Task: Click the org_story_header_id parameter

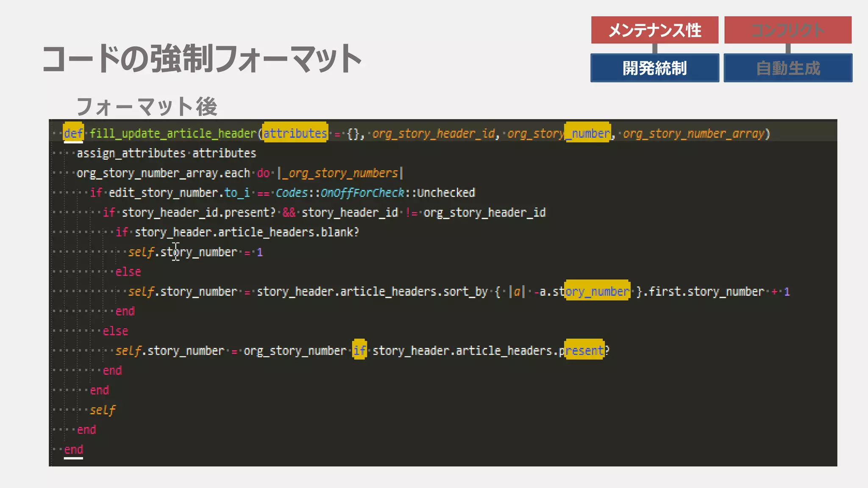Action: coord(434,133)
